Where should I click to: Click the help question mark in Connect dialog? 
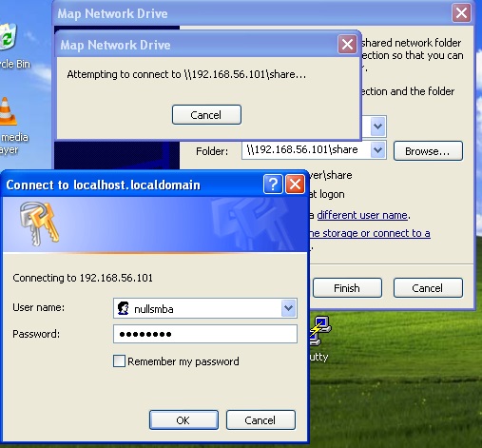tap(273, 185)
